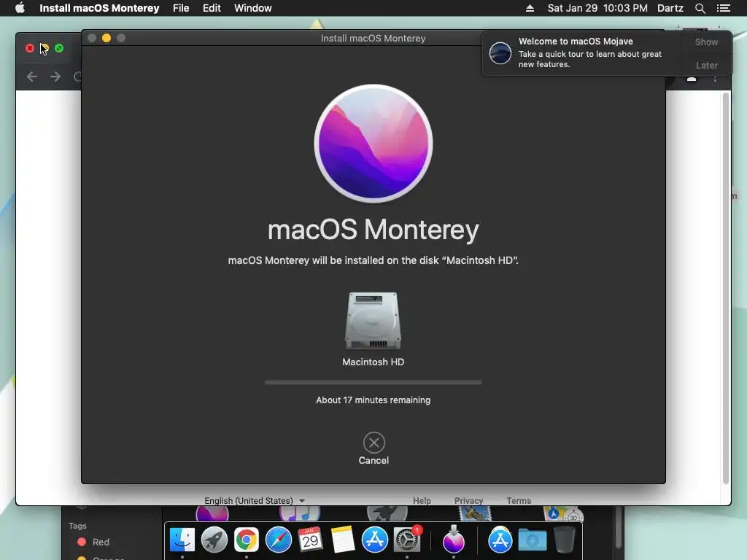This screenshot has height=560, width=747.
Task: Click the macOS Monterey logo image
Action: coord(373,144)
